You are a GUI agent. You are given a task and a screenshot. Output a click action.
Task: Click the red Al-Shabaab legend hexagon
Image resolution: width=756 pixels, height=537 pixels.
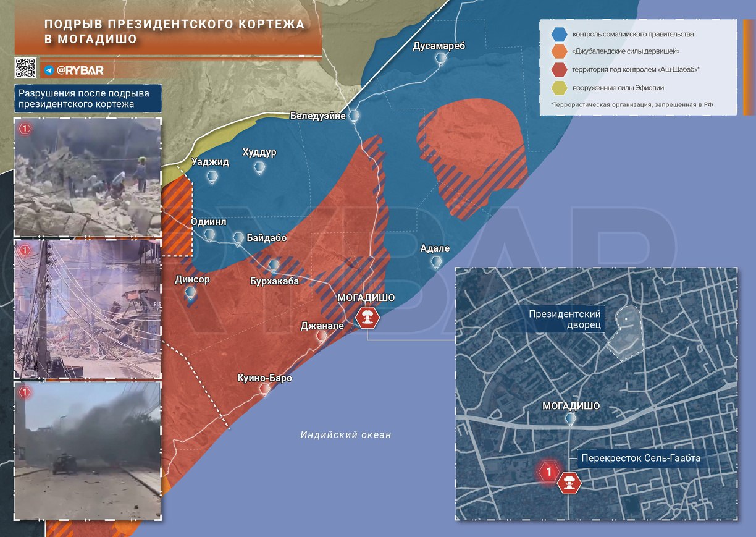559,70
